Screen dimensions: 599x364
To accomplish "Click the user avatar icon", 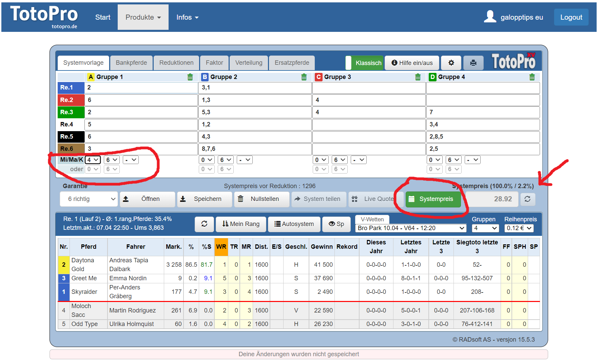I will click(x=490, y=17).
